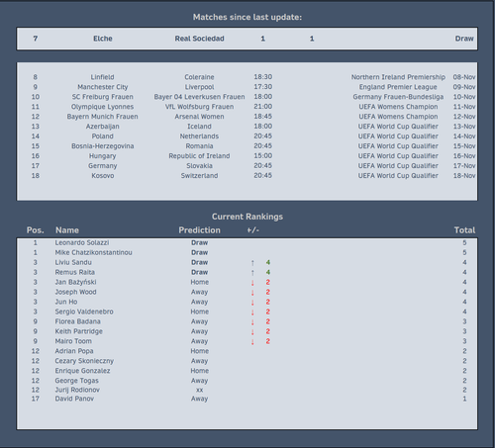Select Olympique Lyonnes in fixture 11
Image resolution: width=495 pixels, height=448 pixels.
click(103, 107)
